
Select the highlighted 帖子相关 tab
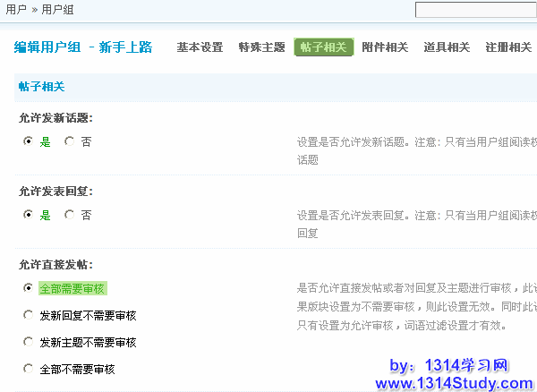323,47
